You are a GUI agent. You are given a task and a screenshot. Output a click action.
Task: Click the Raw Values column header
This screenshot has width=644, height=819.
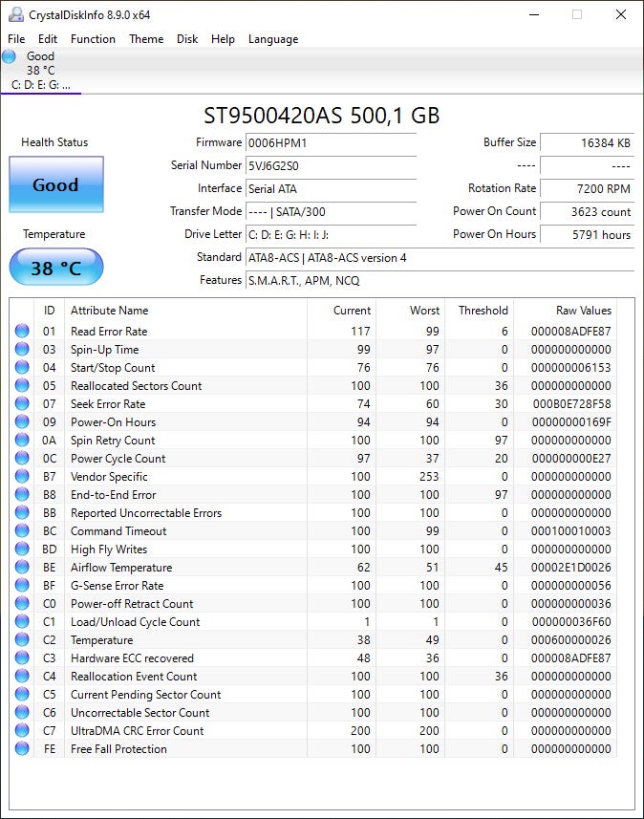pyautogui.click(x=583, y=311)
